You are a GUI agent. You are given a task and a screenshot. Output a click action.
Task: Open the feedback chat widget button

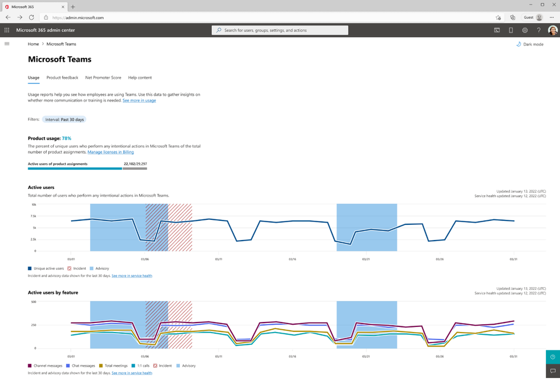(x=553, y=371)
